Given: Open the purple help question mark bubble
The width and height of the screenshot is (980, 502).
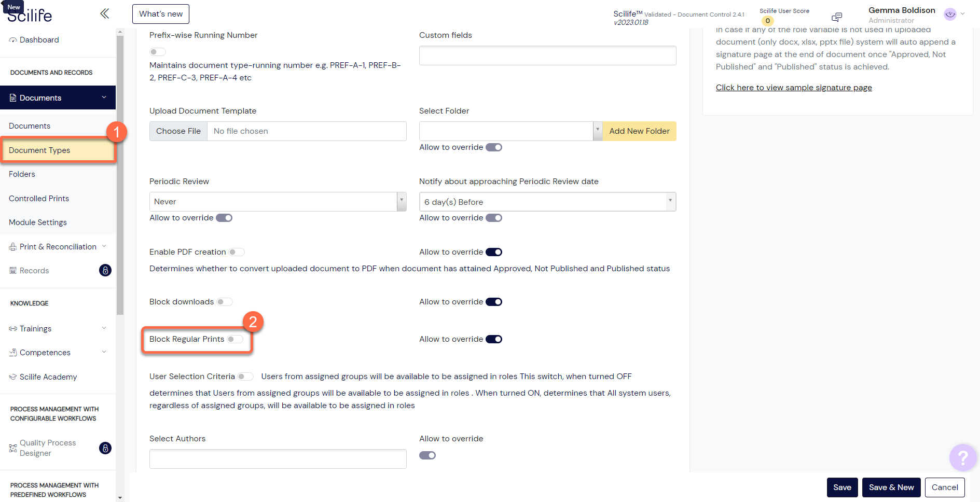Looking at the screenshot, I should coord(962,457).
